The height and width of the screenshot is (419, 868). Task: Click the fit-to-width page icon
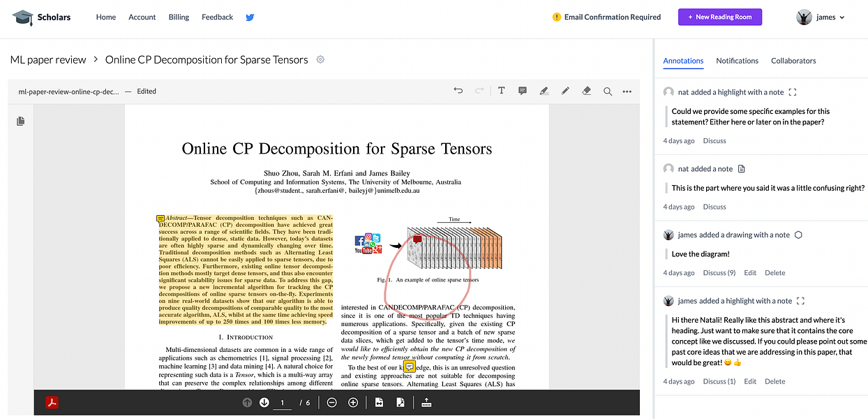tap(379, 402)
